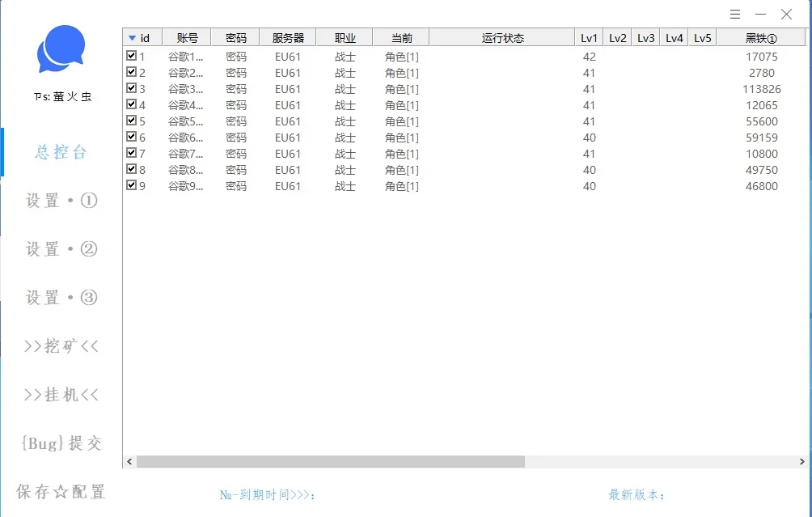
Task: Select account 谷歌9... cell
Action: point(185,186)
